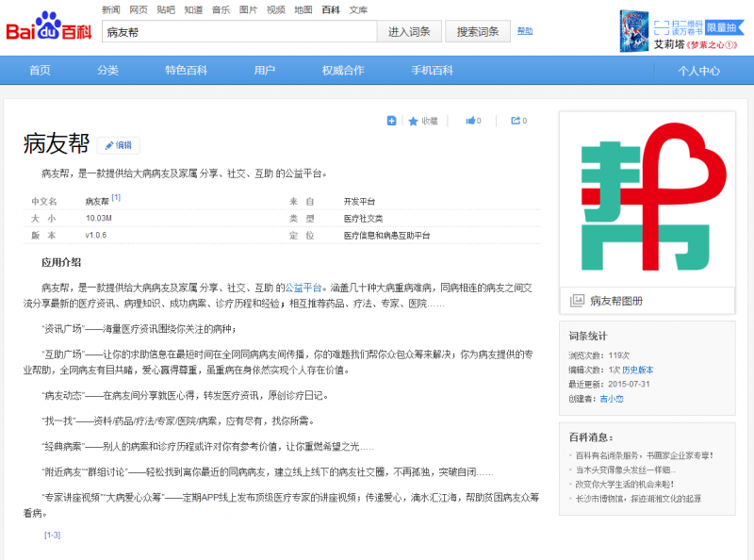Open creator 吉小恋 profile link
The image size is (754, 560).
tap(612, 399)
